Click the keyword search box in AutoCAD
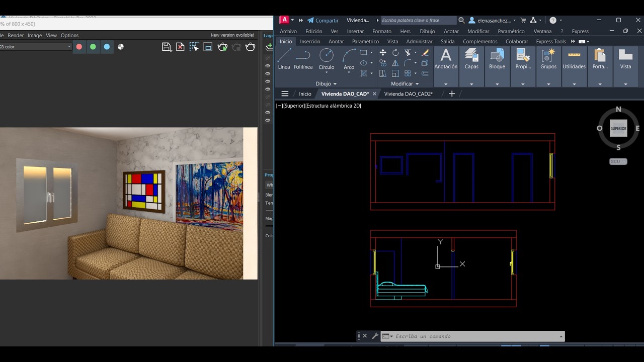This screenshot has height=362, width=644. pyautogui.click(x=418, y=21)
